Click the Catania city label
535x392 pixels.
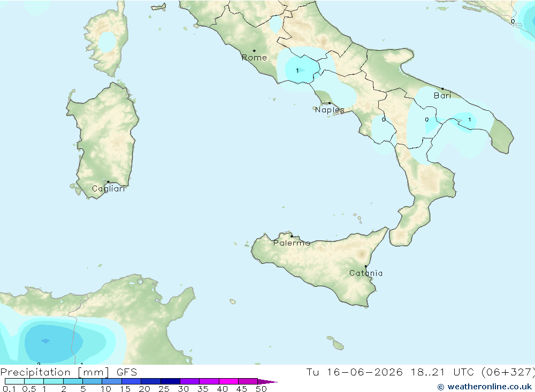pyautogui.click(x=366, y=273)
